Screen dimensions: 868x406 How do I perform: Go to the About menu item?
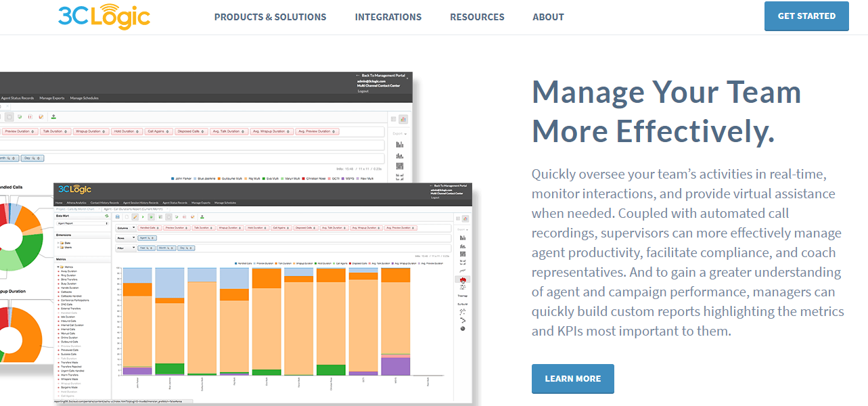(x=548, y=17)
